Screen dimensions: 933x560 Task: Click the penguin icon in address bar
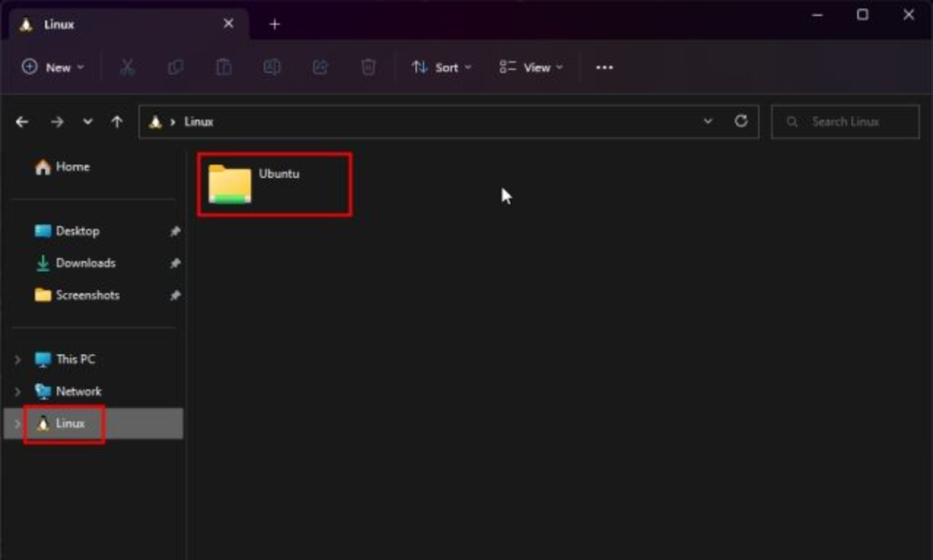click(155, 122)
